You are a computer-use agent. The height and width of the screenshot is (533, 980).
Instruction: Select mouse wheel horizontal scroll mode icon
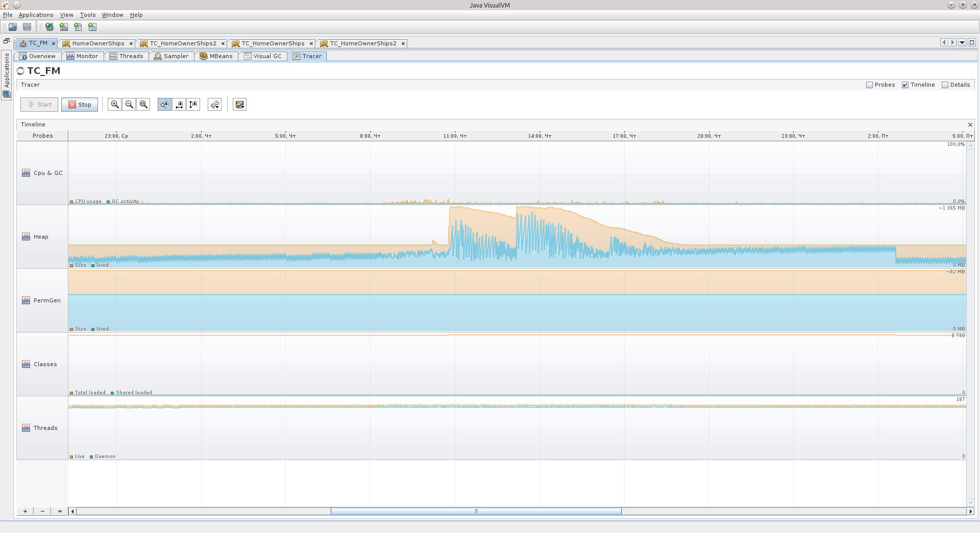[179, 105]
